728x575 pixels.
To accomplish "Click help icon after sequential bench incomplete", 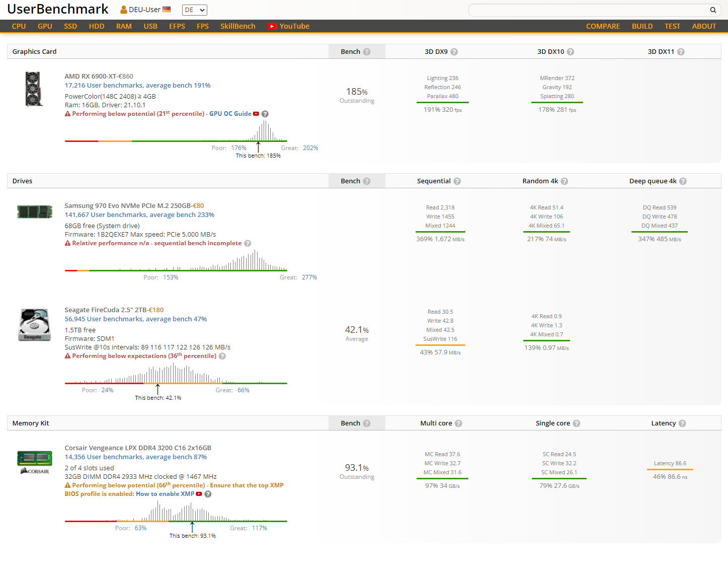I will pos(248,243).
